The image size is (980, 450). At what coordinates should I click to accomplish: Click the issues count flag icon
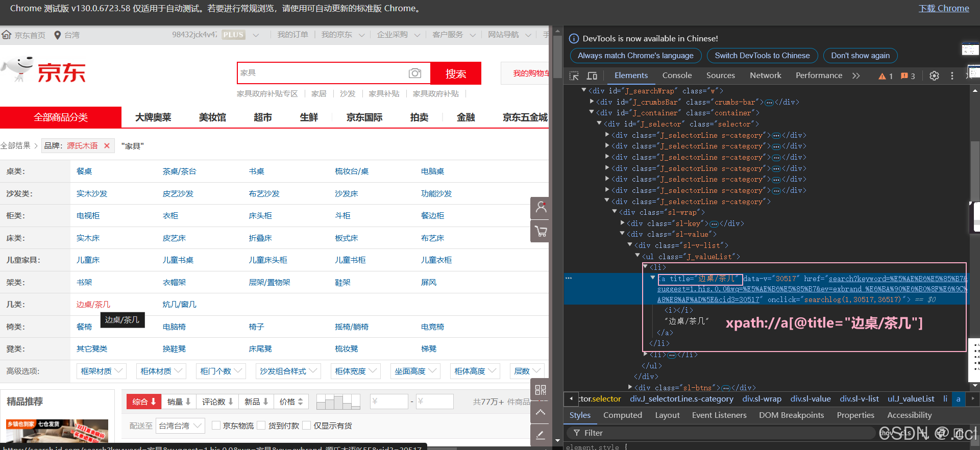(908, 76)
